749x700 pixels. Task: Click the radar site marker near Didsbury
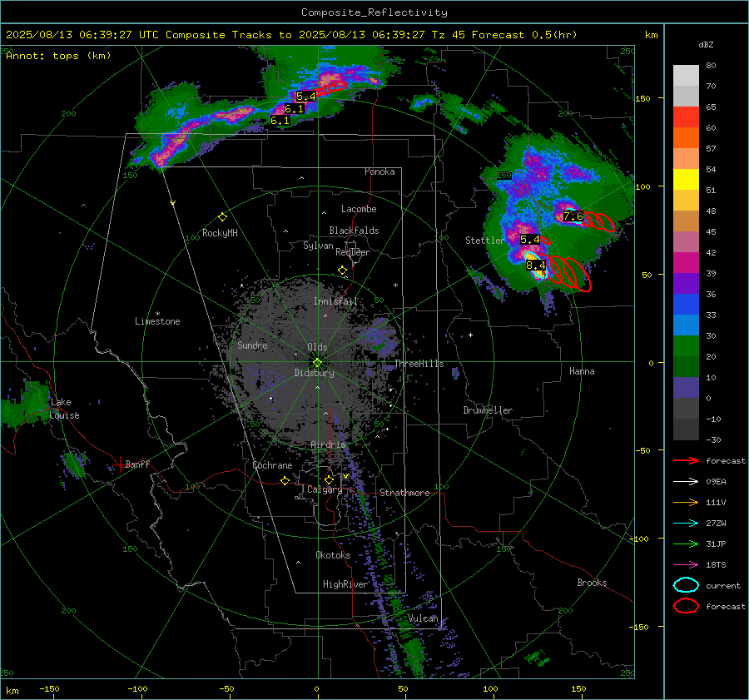(317, 363)
